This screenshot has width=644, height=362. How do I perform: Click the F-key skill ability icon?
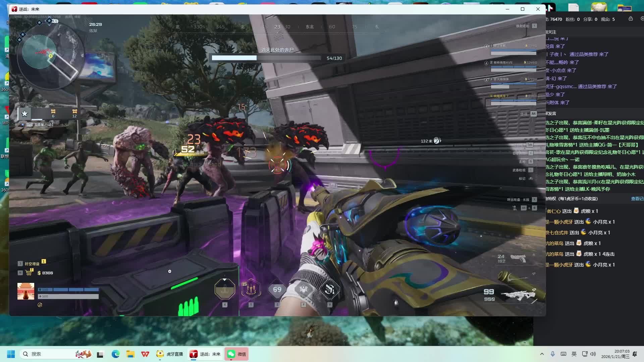coord(304,289)
